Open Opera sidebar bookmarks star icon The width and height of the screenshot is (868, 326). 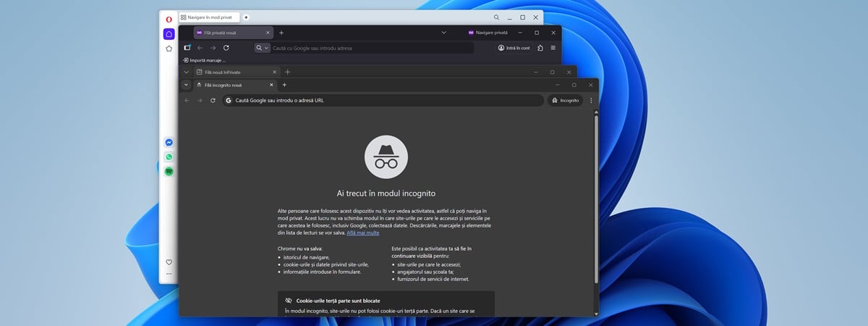coord(169,49)
